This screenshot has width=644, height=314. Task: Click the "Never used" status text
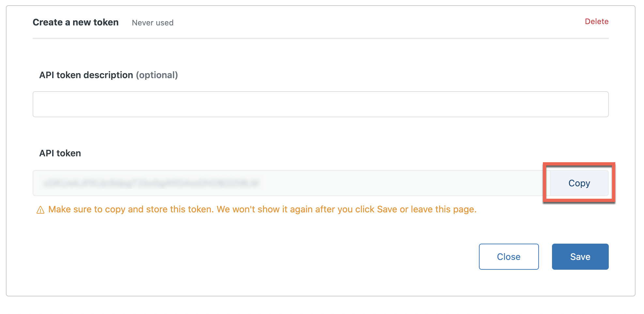[x=153, y=23]
